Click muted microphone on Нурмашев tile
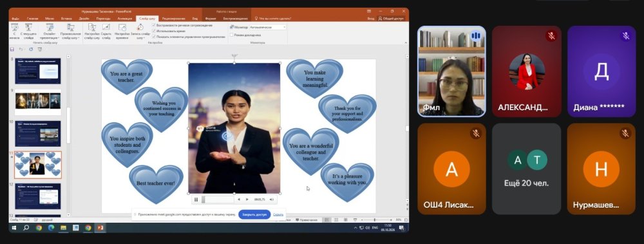Viewport: 644px width, 244px height. pyautogui.click(x=625, y=133)
